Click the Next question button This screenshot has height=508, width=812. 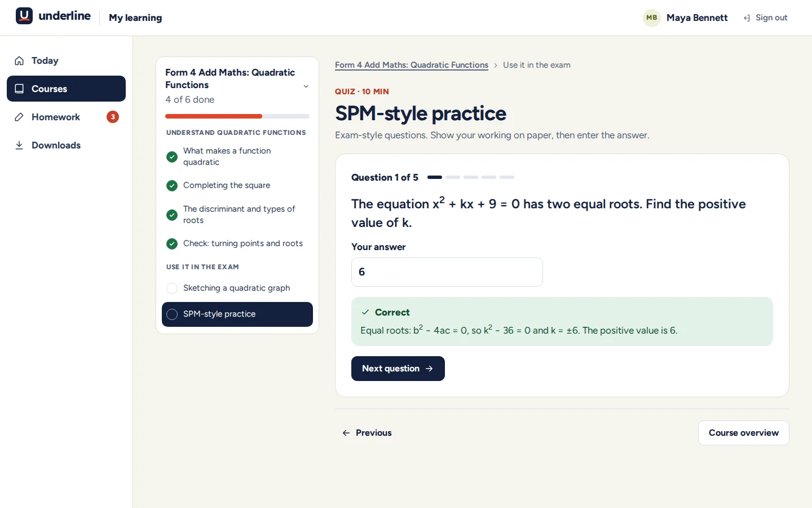point(398,369)
